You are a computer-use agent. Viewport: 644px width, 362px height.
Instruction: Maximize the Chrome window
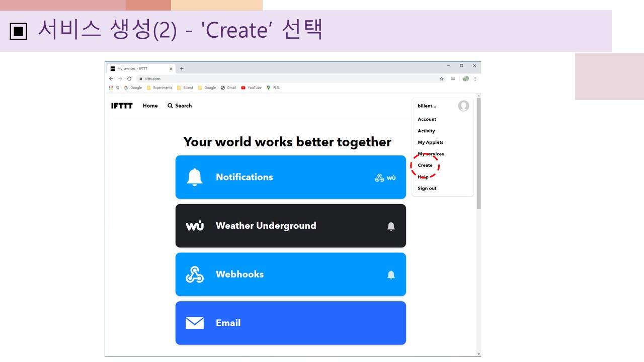point(461,66)
